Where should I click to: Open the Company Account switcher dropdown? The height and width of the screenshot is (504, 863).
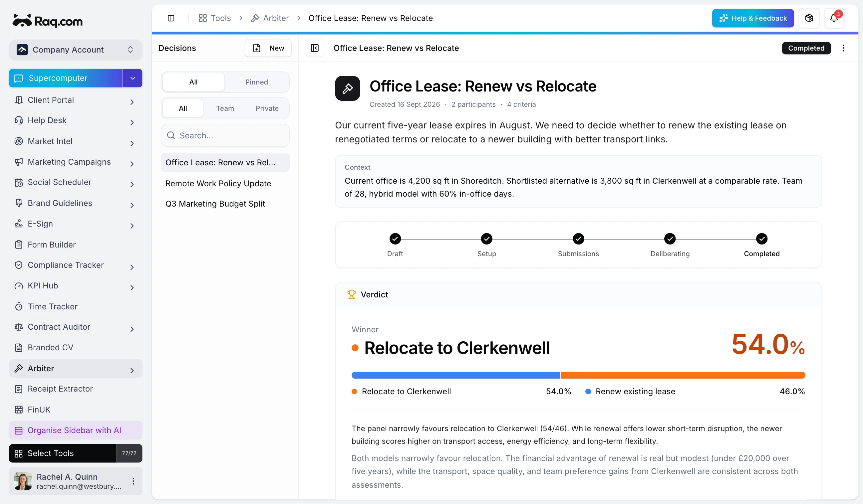coord(76,50)
